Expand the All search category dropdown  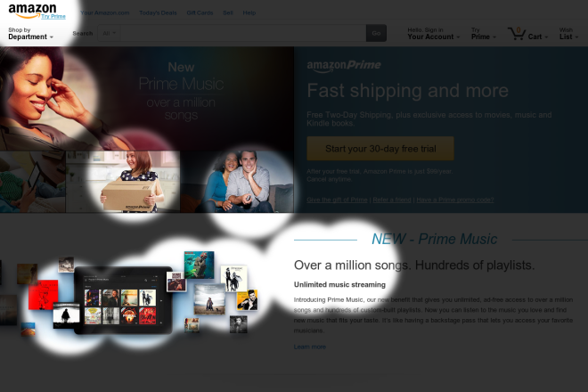point(109,33)
